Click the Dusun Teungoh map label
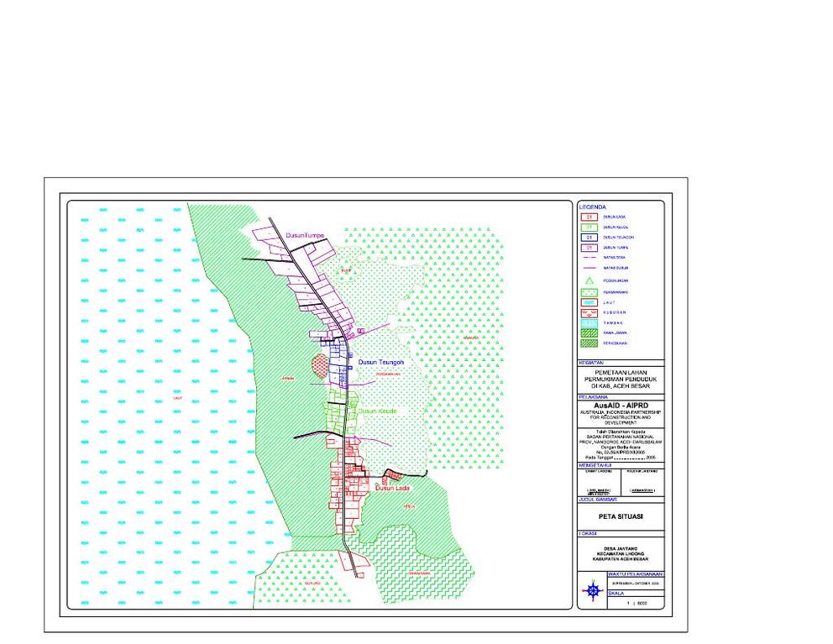This screenshot has width=833, height=644. [x=381, y=363]
